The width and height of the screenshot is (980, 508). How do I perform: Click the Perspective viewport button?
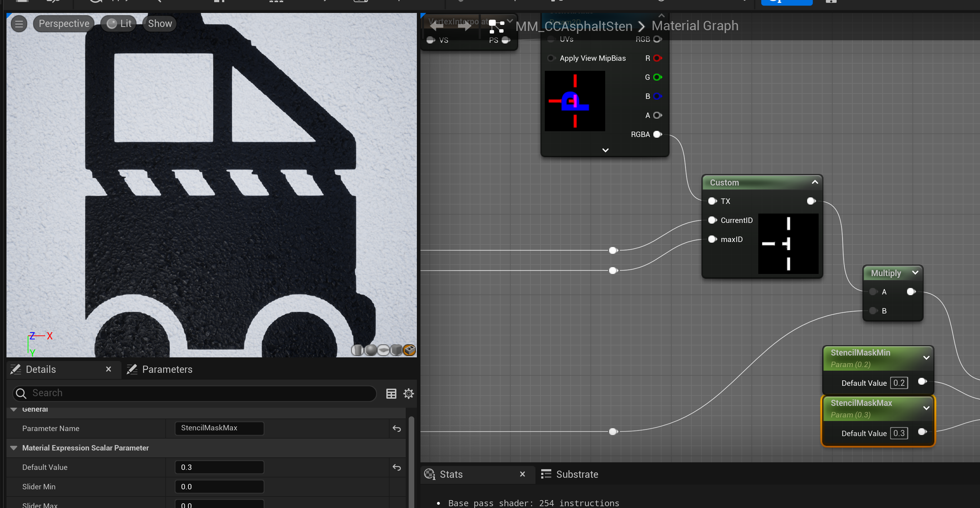64,24
